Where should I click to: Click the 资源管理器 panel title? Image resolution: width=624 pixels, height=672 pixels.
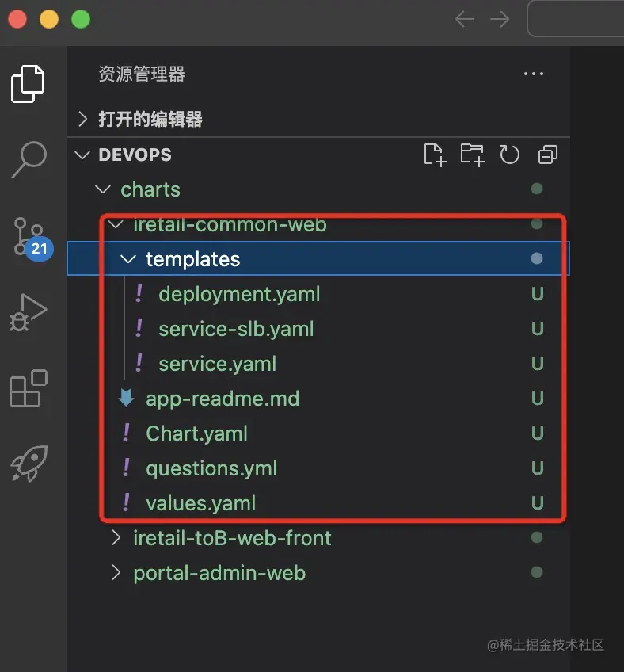tap(142, 74)
